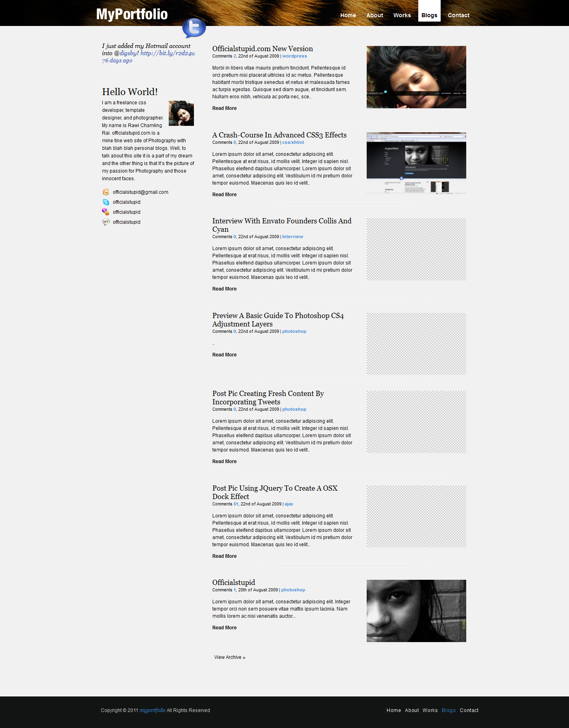Click the MSN messenger contact icon
The height and width of the screenshot is (728, 569).
click(106, 212)
